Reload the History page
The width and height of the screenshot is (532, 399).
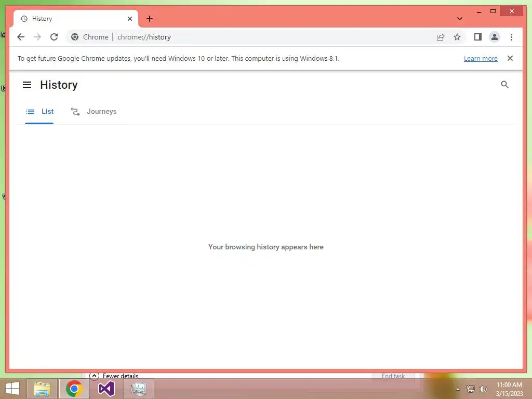coord(54,37)
